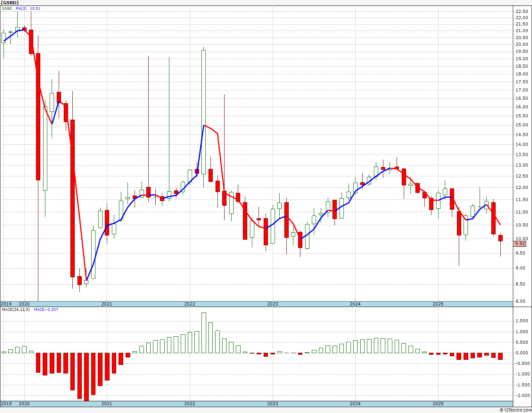Click 2025 on the price chart time axis

click(x=438, y=304)
